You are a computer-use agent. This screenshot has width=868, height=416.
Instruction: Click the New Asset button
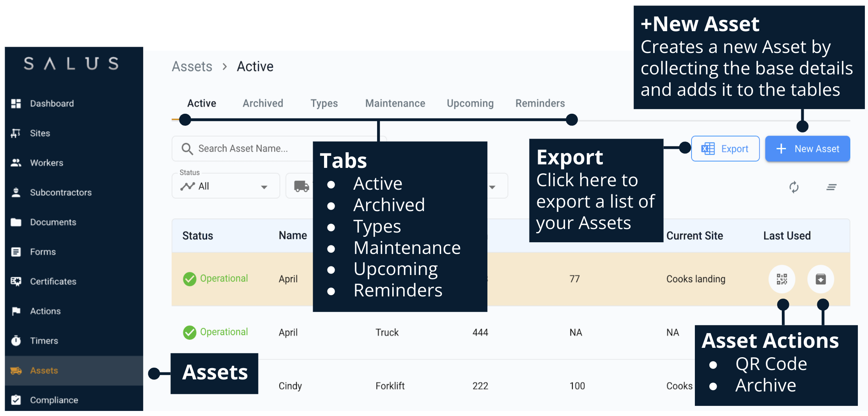[x=807, y=149]
